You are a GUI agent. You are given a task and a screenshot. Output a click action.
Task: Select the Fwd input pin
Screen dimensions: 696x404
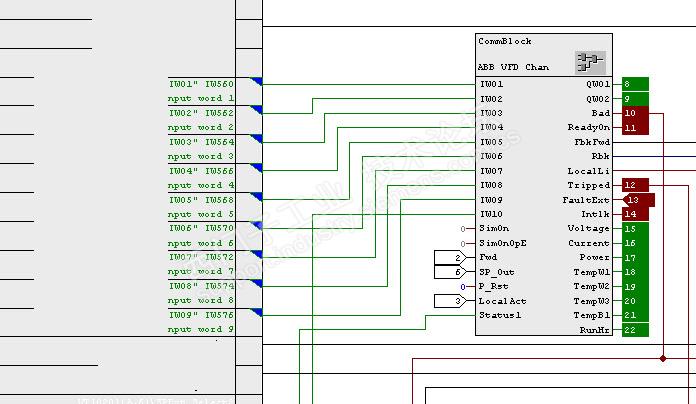[488, 257]
